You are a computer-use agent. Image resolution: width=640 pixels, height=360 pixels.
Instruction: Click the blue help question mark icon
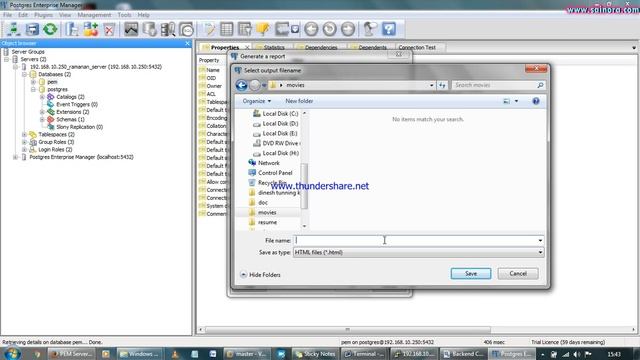(x=389, y=29)
